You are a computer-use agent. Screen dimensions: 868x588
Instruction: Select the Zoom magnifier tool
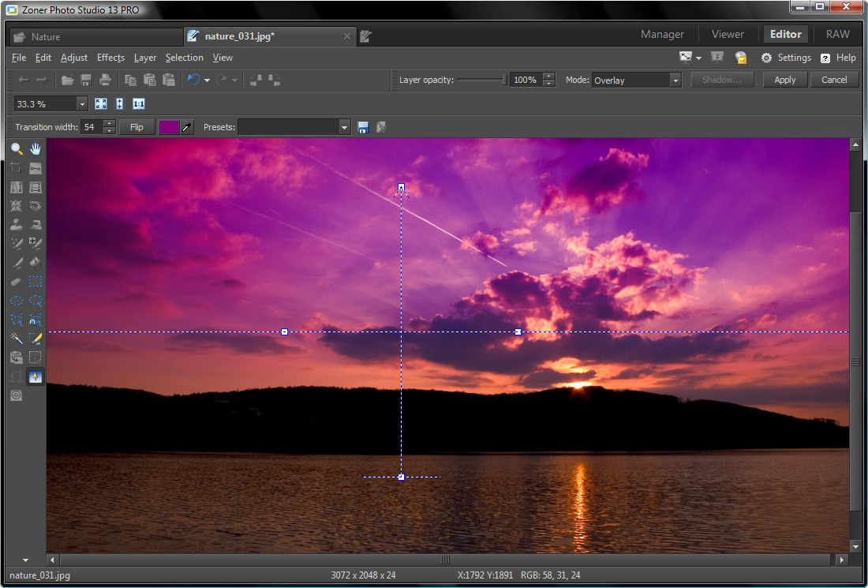(16, 149)
